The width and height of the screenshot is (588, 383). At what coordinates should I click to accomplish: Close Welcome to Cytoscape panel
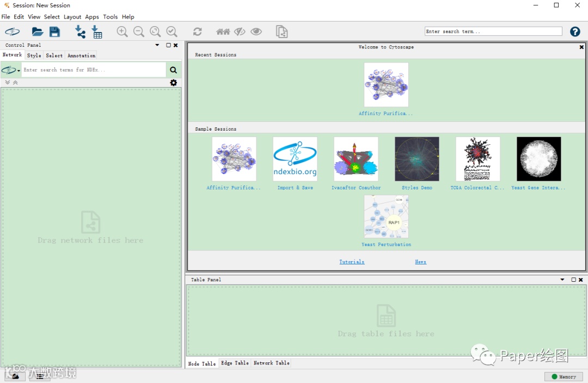pyautogui.click(x=581, y=47)
